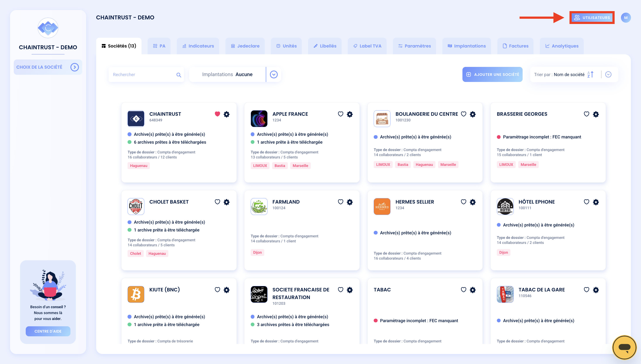
Task: Switch to the Sociétés (13) tab
Action: [119, 46]
